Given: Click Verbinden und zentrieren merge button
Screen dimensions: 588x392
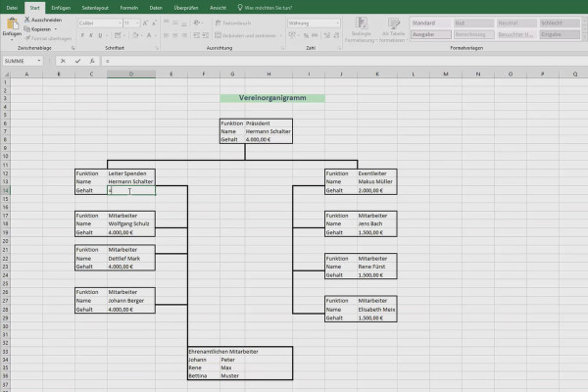Looking at the screenshot, I should coord(246,35).
